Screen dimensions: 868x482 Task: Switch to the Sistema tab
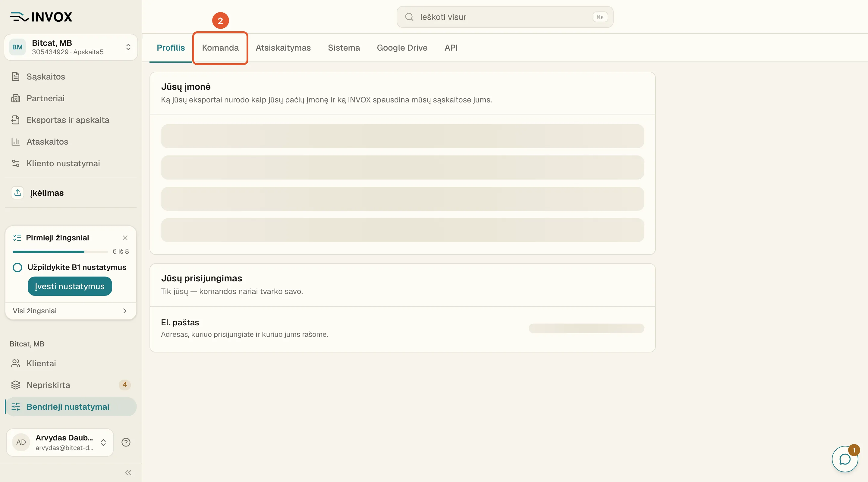coord(344,48)
